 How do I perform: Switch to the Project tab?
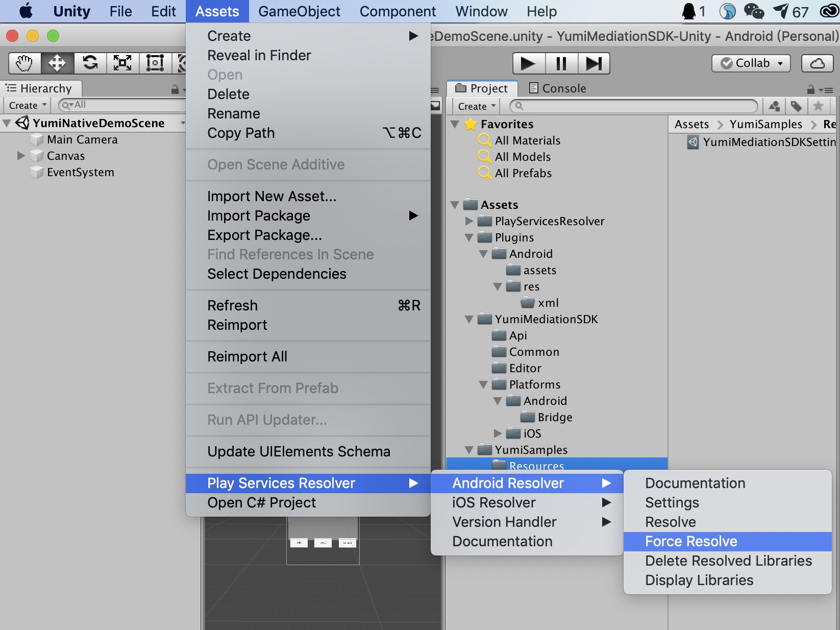482,88
